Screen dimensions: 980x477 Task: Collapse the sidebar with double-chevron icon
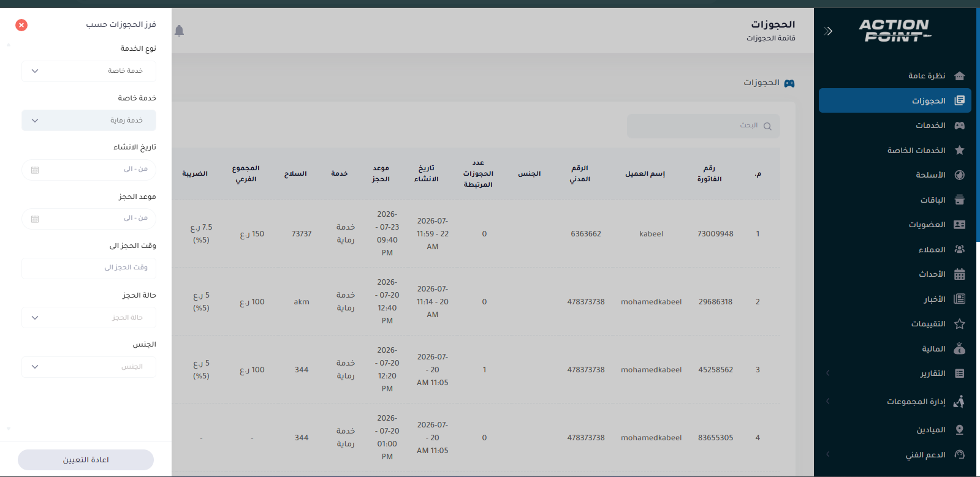828,31
